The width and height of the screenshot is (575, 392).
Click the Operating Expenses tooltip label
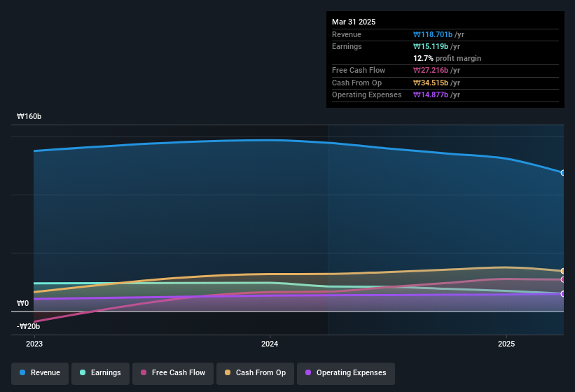point(367,95)
